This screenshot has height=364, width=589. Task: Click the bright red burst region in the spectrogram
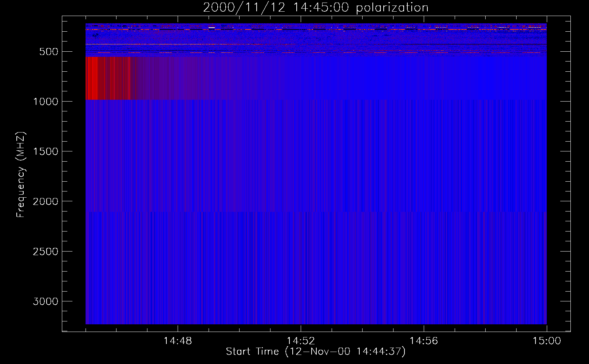pyautogui.click(x=107, y=78)
